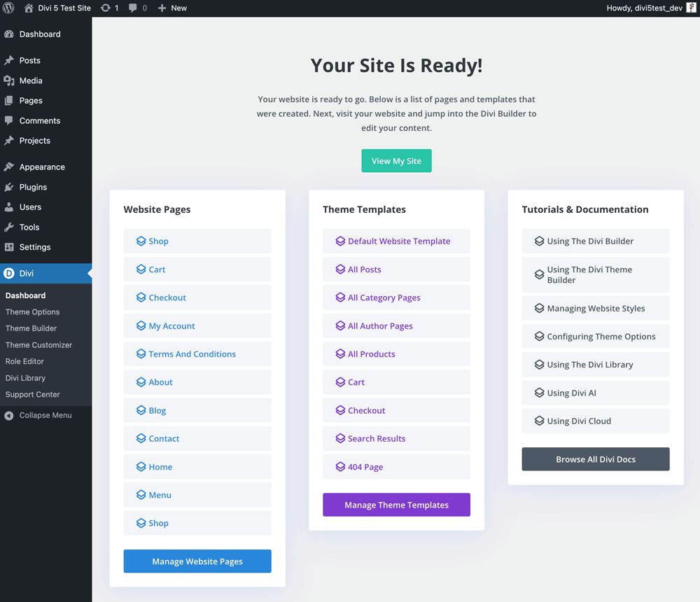
Task: Click the Pages icon in sidebar
Action: 9,101
